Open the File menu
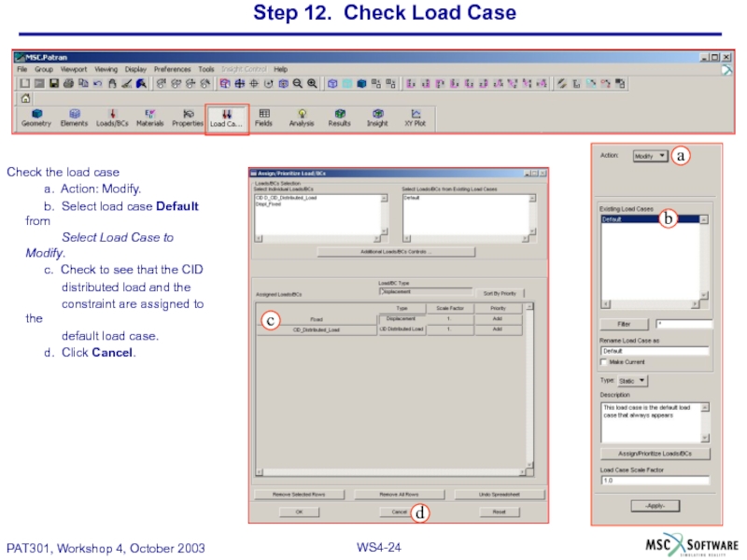Viewport: 747px width, 560px height. (21, 69)
